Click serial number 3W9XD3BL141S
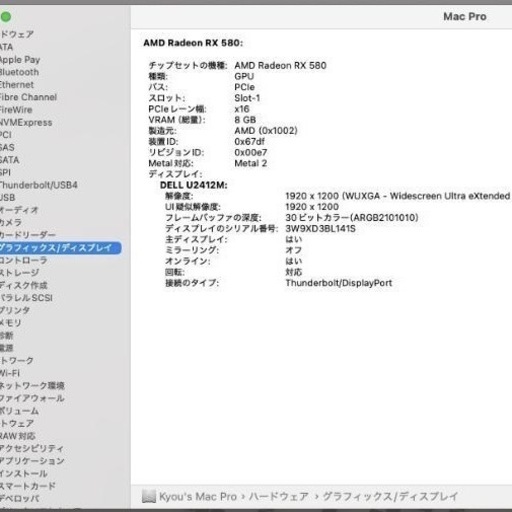This screenshot has width=512, height=512. [x=320, y=229]
